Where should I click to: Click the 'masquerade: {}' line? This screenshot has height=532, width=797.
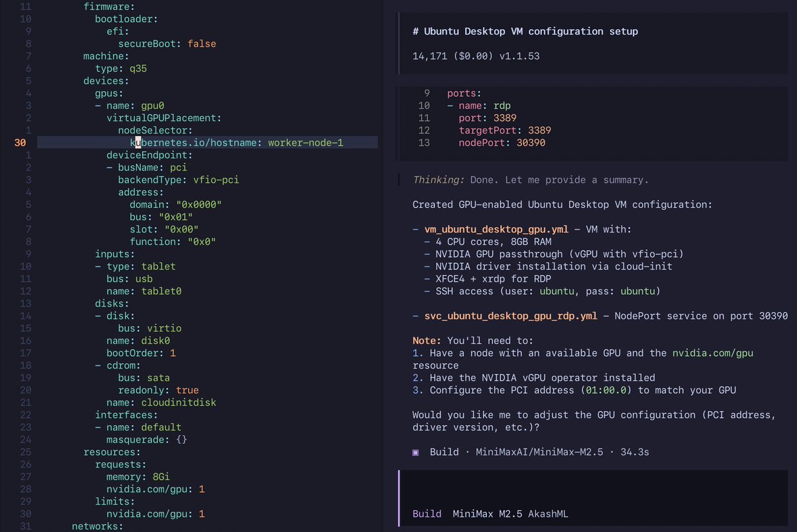(x=147, y=439)
